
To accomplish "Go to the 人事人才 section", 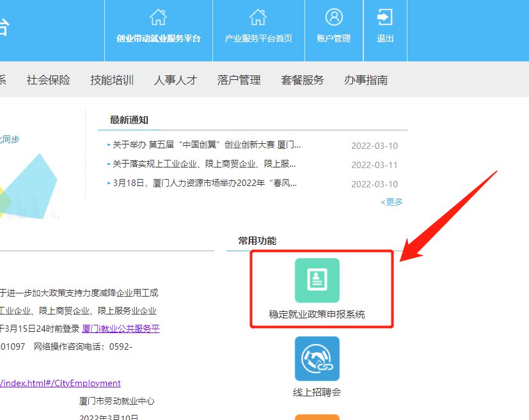I will [x=175, y=80].
